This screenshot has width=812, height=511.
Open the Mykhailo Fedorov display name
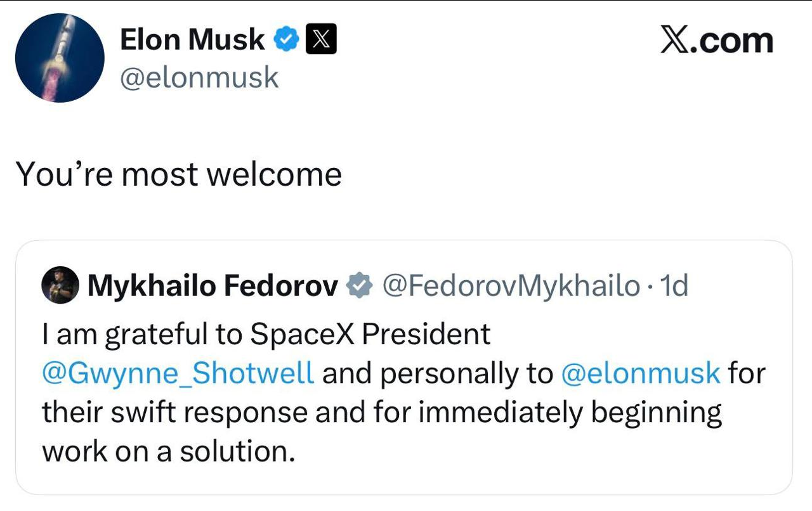[213, 287]
